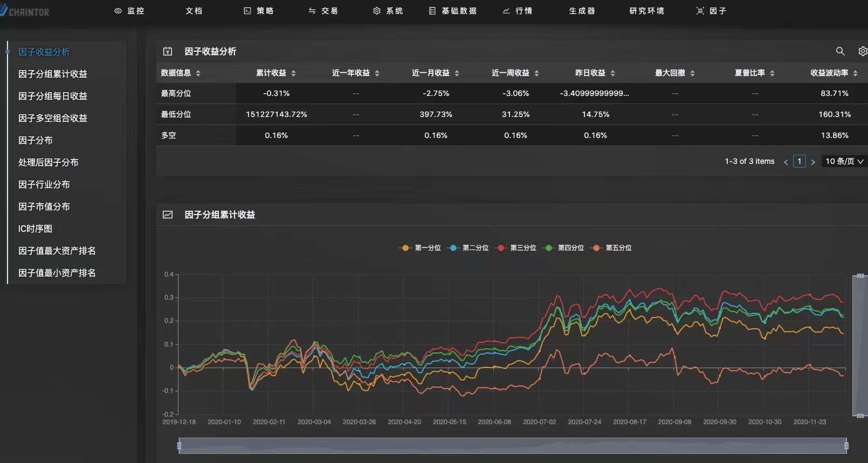Viewport: 868px width, 463px height.
Task: Toggle 第五分位 series in legend
Action: pos(611,248)
